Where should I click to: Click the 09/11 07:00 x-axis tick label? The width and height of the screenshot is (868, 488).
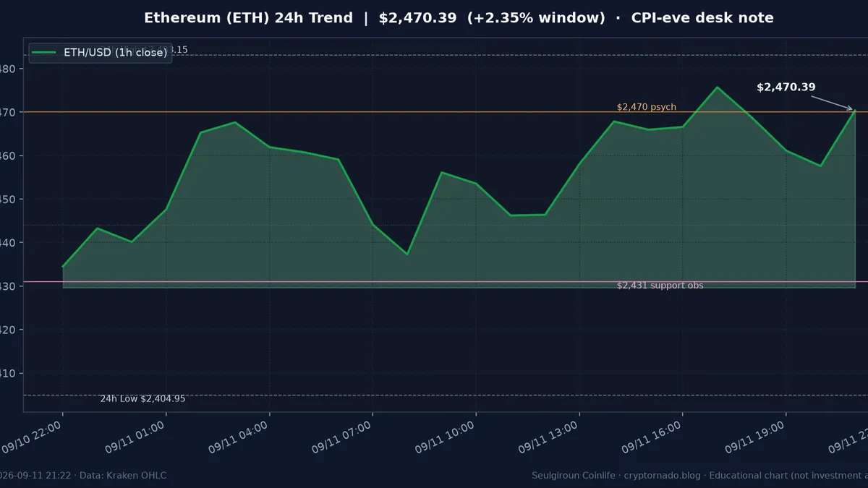342,437
